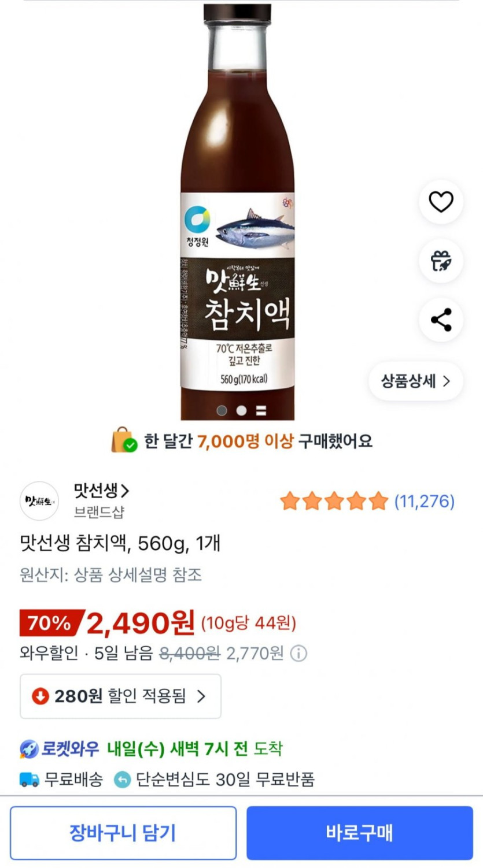Image resolution: width=483 pixels, height=868 pixels.
Task: Expand the 280원 할인 적용됨 box
Action: click(120, 696)
